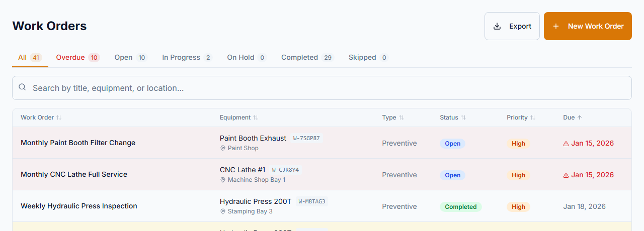The width and height of the screenshot is (644, 231).
Task: Sort by Priority column arrows
Action: (x=533, y=118)
